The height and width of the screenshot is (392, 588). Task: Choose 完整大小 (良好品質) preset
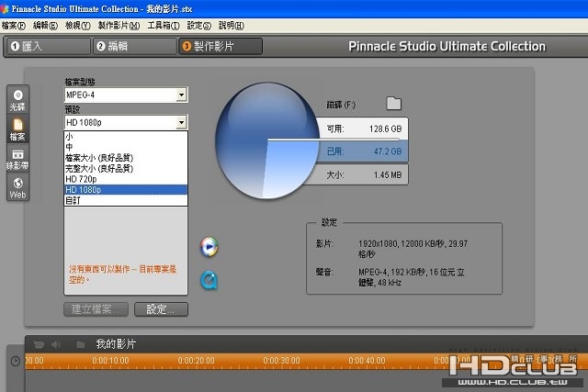(x=126, y=169)
